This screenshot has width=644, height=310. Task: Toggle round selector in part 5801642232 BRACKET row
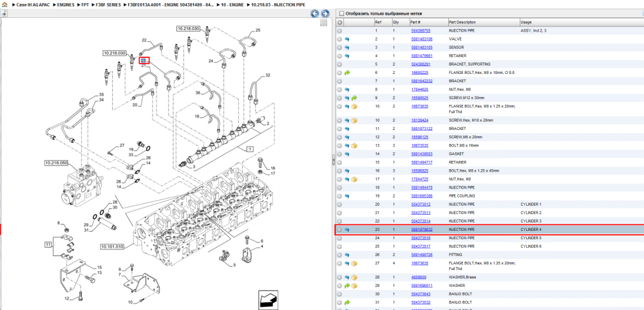pyautogui.click(x=339, y=81)
